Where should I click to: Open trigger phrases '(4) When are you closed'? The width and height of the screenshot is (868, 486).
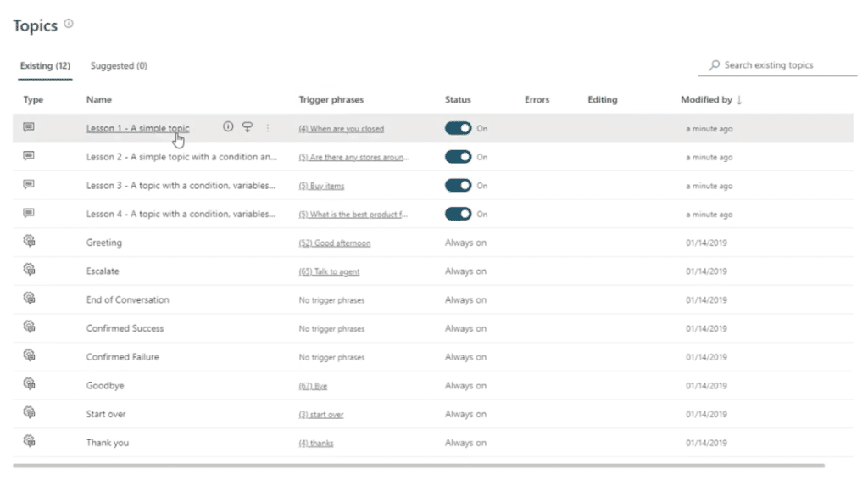click(x=341, y=129)
